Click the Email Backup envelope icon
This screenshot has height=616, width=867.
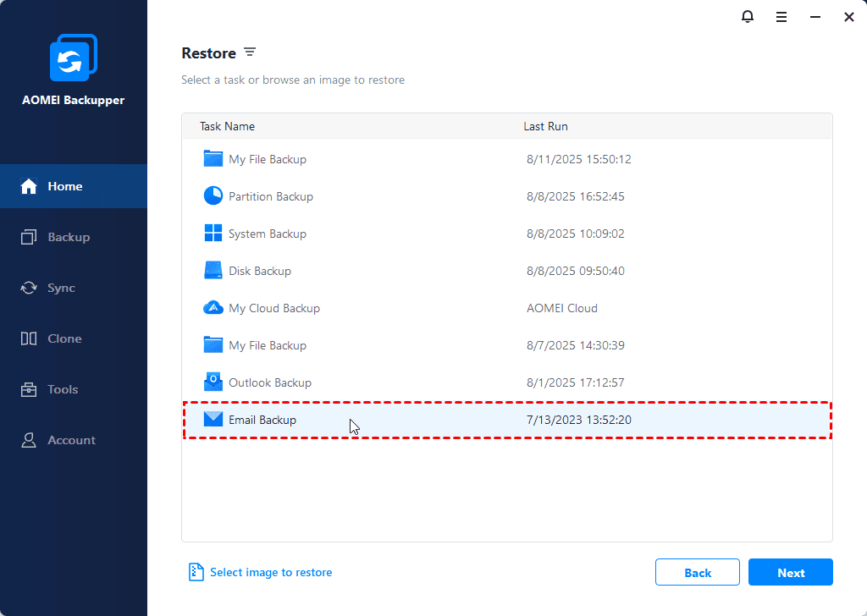point(213,420)
